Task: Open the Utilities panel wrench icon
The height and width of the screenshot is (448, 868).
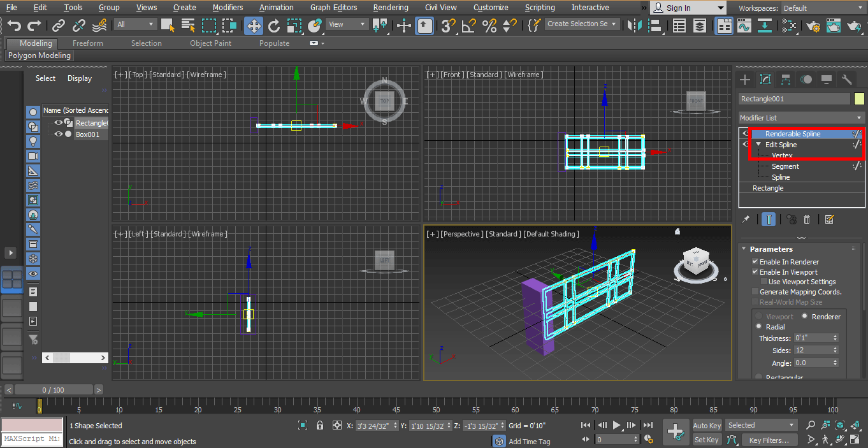Action: pos(846,79)
